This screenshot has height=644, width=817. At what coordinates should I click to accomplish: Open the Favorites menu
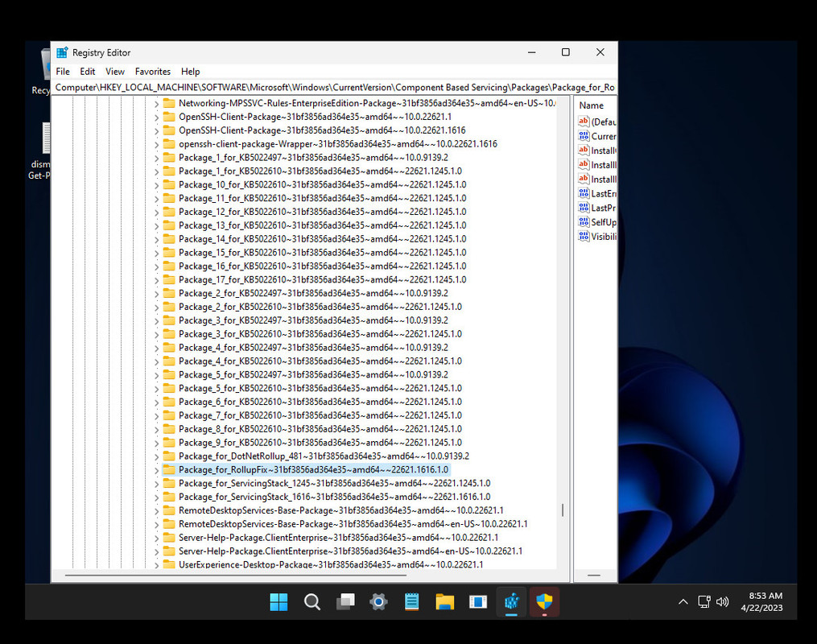(x=153, y=72)
